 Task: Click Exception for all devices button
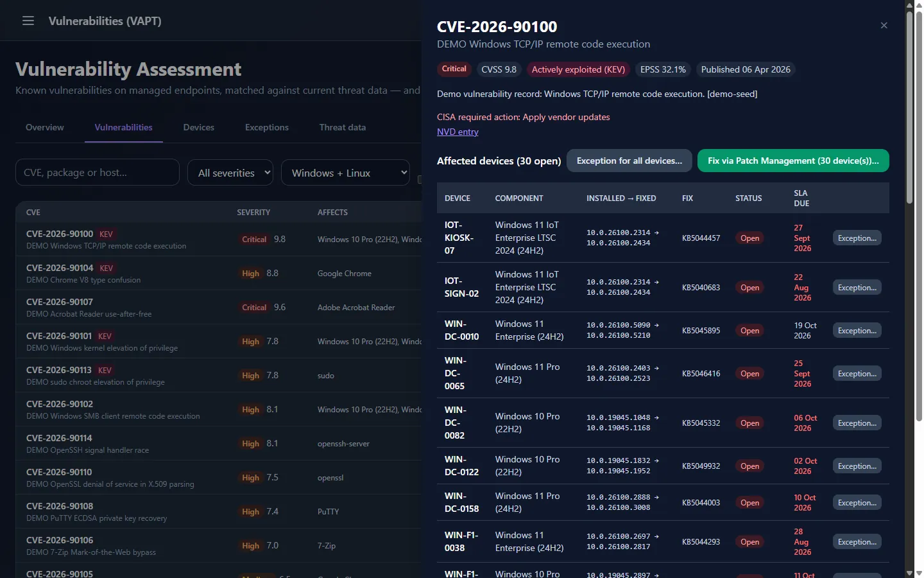629,161
